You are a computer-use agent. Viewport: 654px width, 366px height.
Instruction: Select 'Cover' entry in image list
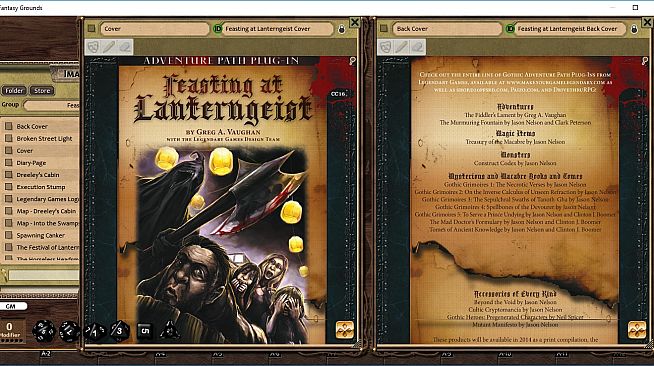[25, 150]
